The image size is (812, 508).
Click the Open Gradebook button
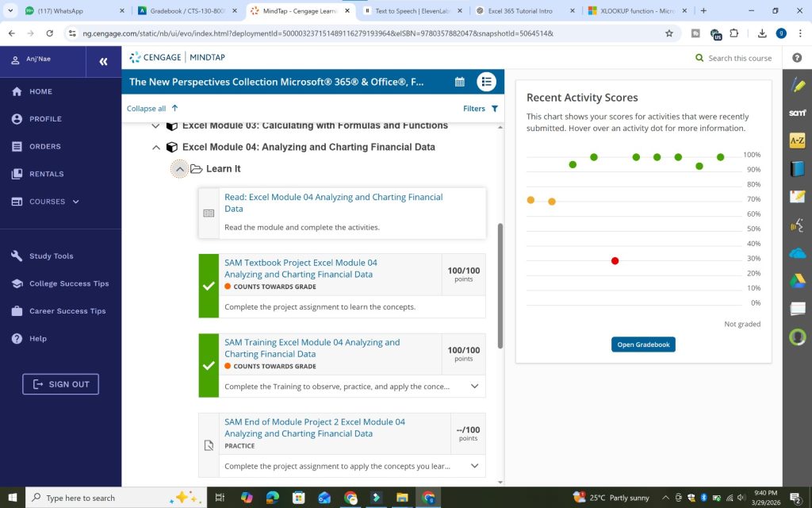pos(643,344)
